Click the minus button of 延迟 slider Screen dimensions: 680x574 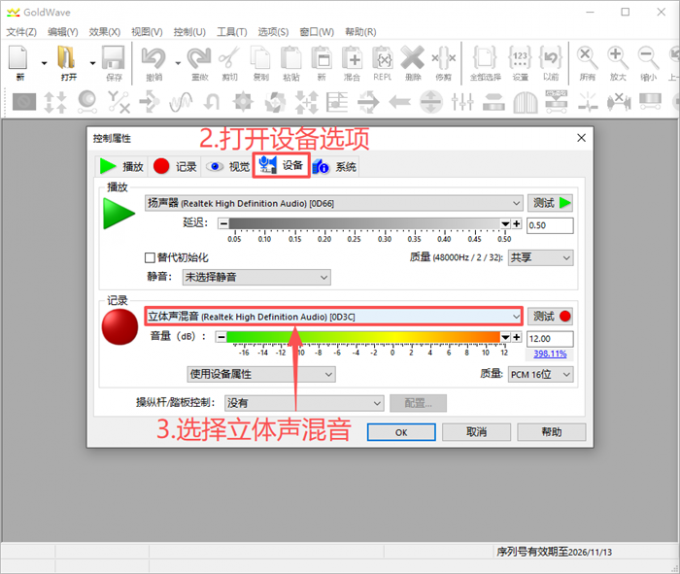[x=223, y=224]
